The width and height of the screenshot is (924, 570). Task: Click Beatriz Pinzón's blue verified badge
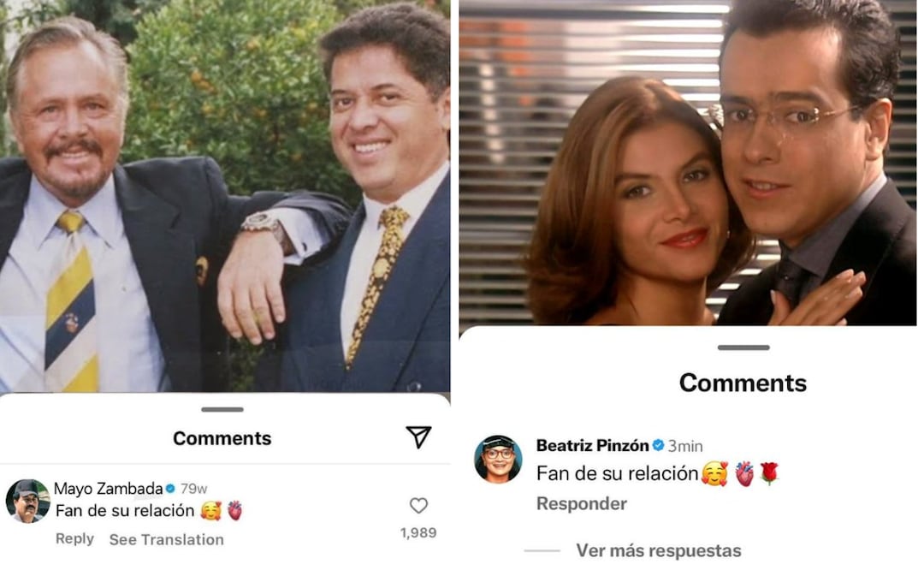[x=657, y=445]
